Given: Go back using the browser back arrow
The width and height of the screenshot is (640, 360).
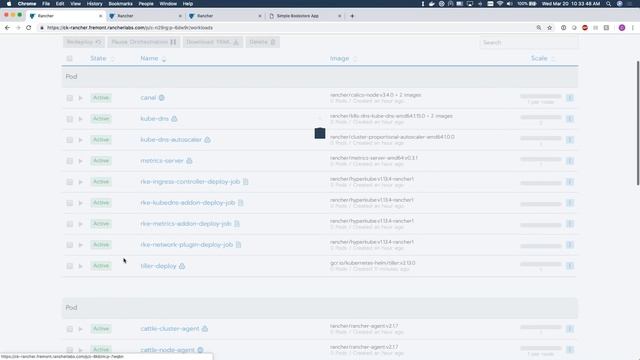Looking at the screenshot, I should coord(7,28).
